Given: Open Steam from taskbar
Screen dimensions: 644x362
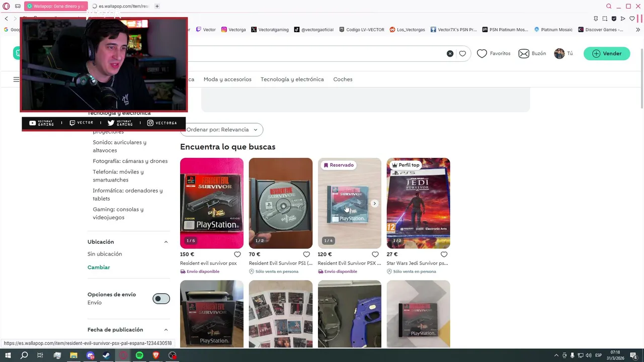Looking at the screenshot, I should [107, 355].
